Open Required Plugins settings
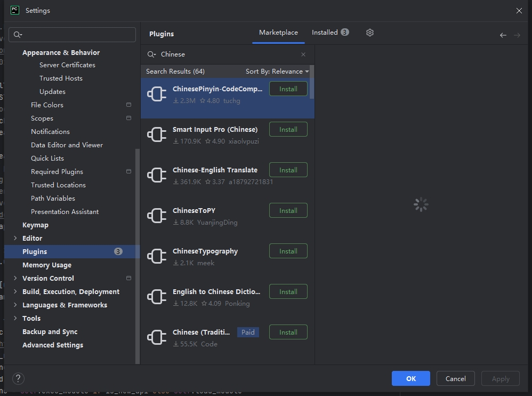The image size is (532, 396). pyautogui.click(x=57, y=171)
